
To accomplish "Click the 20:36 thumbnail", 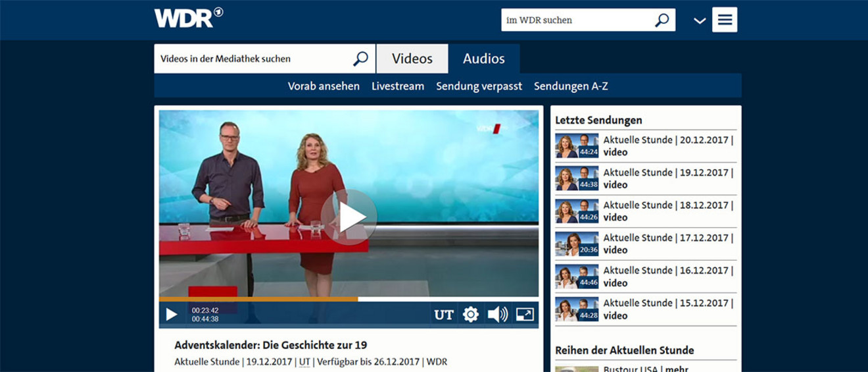I will 577,244.
